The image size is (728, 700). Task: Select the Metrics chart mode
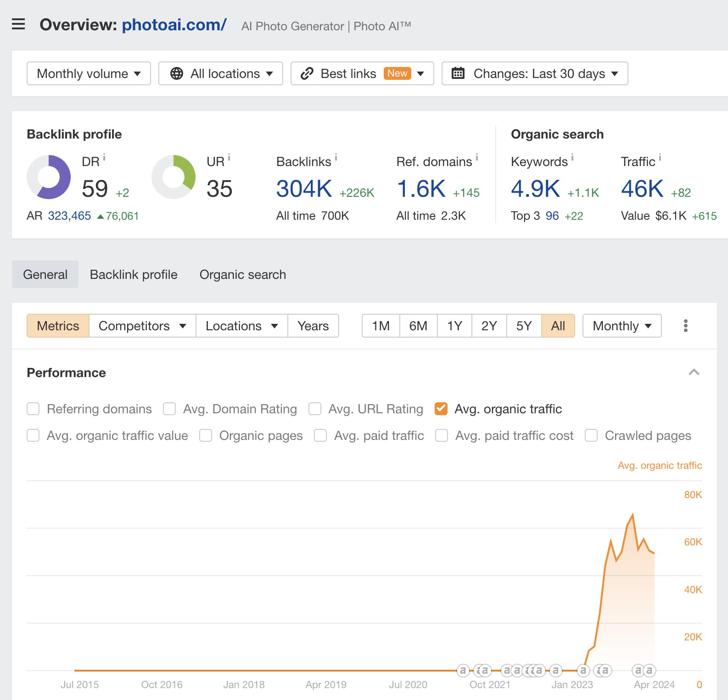coord(58,326)
